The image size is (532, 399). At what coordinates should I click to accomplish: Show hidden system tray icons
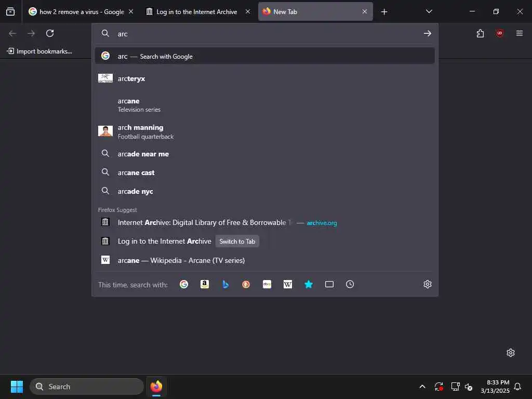coord(422,387)
